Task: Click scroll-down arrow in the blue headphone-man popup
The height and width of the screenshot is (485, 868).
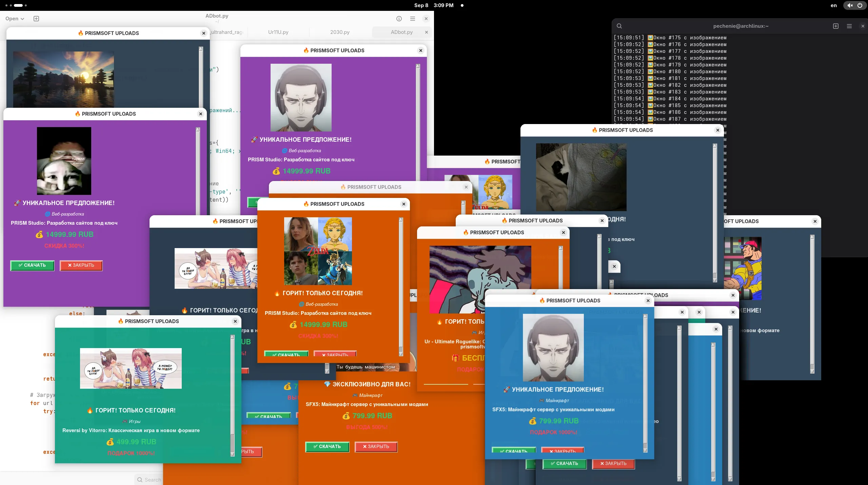Action: click(646, 450)
